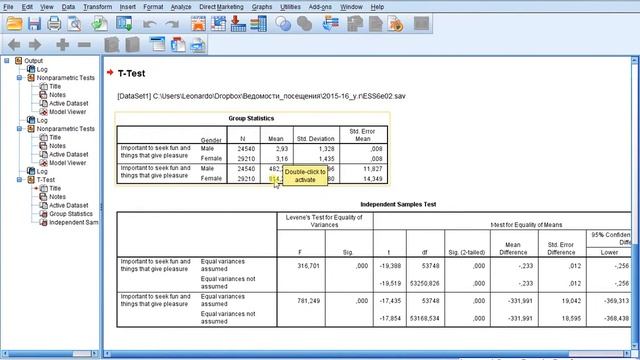Viewport: 640px width, 360px height.
Task: Click the Print icon in toolbar
Action: pos(54,24)
